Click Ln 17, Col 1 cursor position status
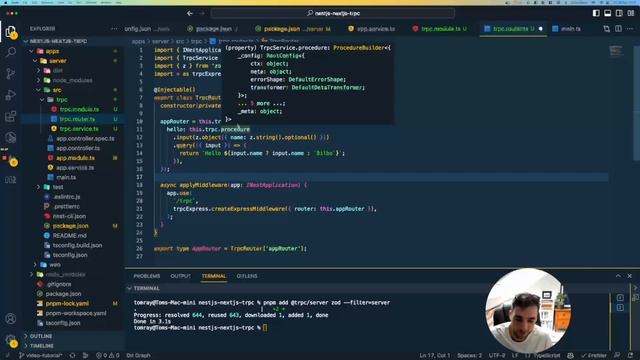This screenshot has height=360, width=640. tap(434, 356)
